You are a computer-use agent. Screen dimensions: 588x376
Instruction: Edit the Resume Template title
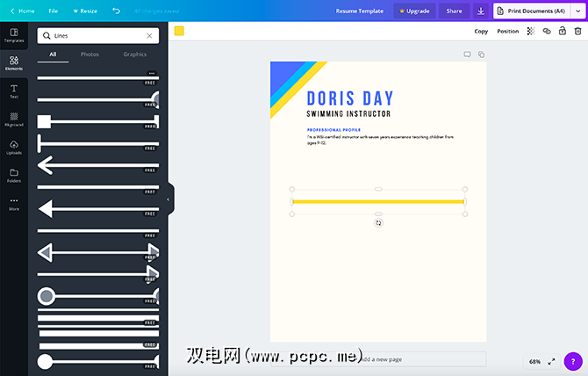click(x=359, y=11)
